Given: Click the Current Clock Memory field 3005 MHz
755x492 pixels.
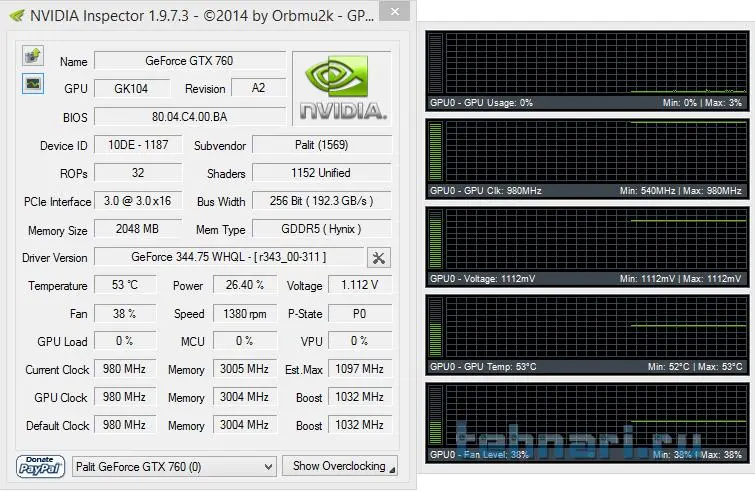Looking at the screenshot, I should pyautogui.click(x=245, y=369).
